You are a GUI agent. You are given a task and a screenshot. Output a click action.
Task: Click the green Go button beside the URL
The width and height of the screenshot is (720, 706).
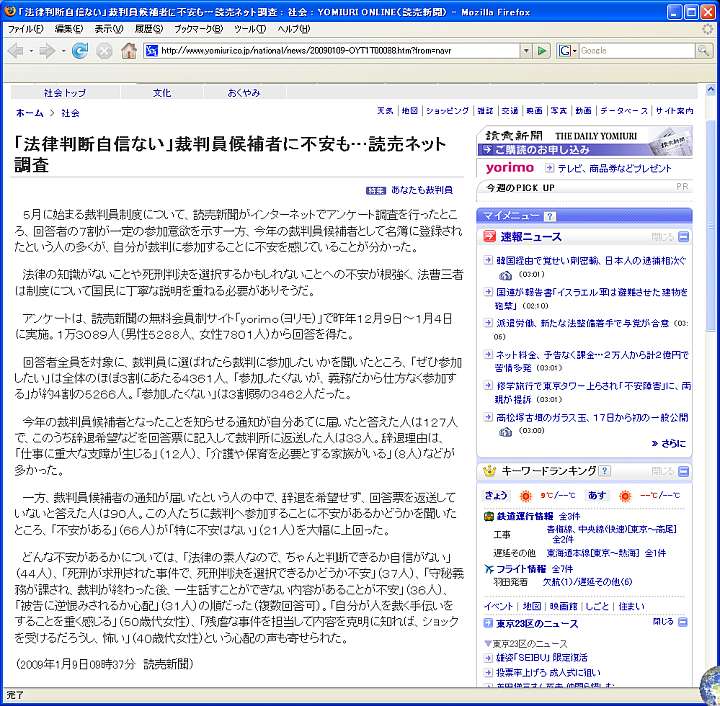pos(542,50)
